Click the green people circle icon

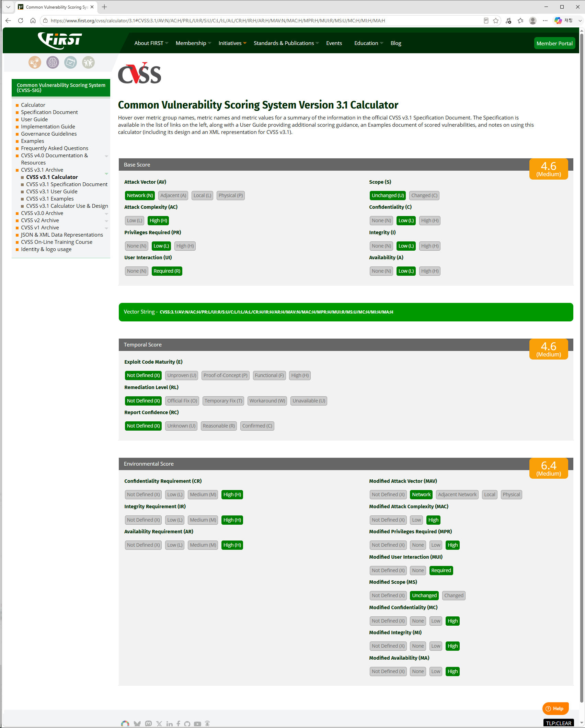tap(88, 62)
